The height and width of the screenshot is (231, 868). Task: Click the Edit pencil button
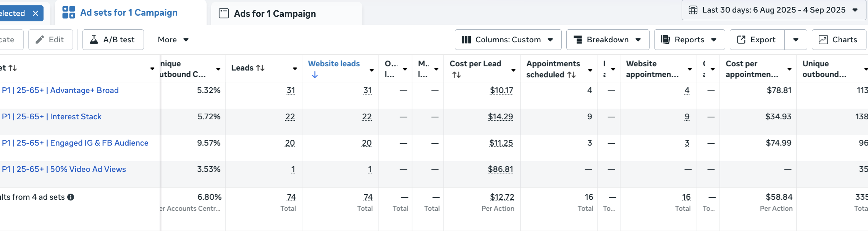pyautogui.click(x=50, y=40)
